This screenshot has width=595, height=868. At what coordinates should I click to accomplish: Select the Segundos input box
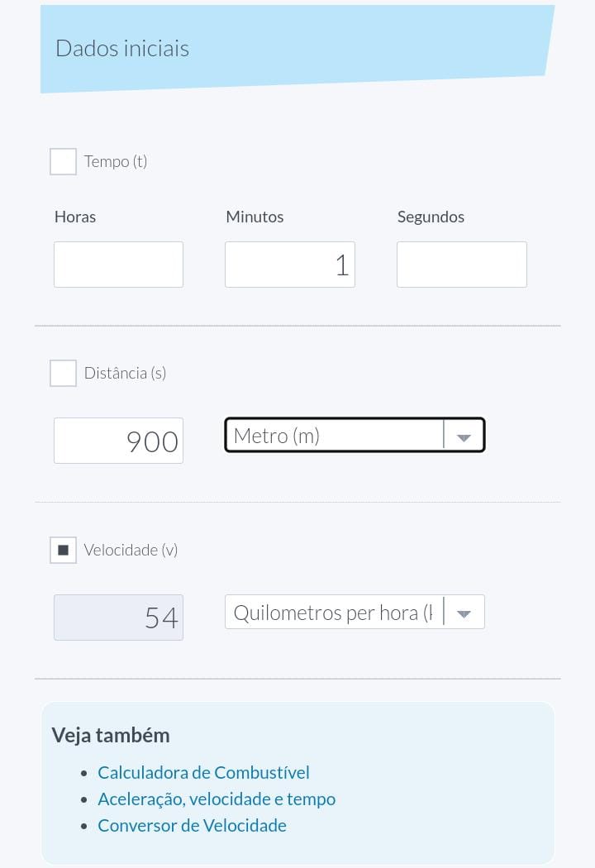click(x=461, y=265)
